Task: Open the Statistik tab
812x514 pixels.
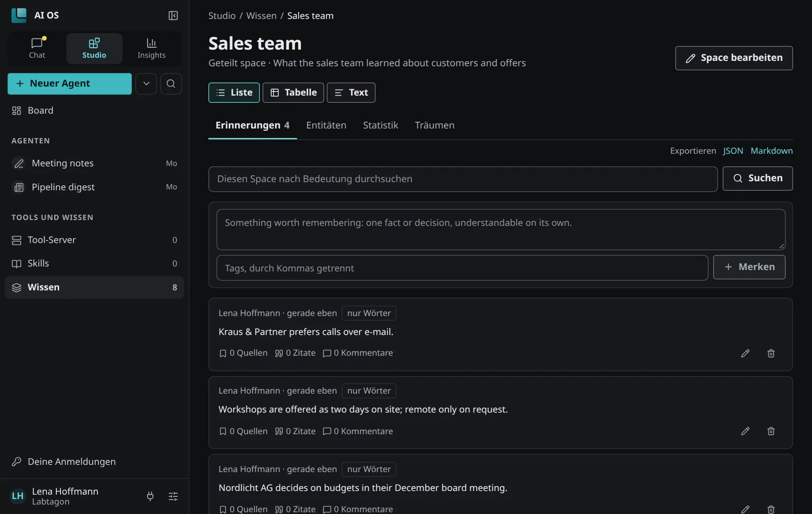Action: coord(381,125)
